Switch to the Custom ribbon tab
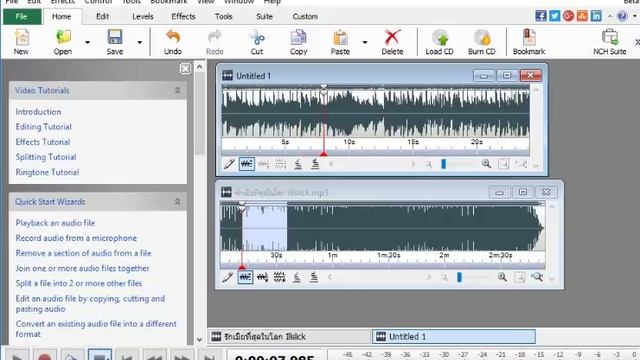This screenshot has width=640, height=360. point(305,16)
